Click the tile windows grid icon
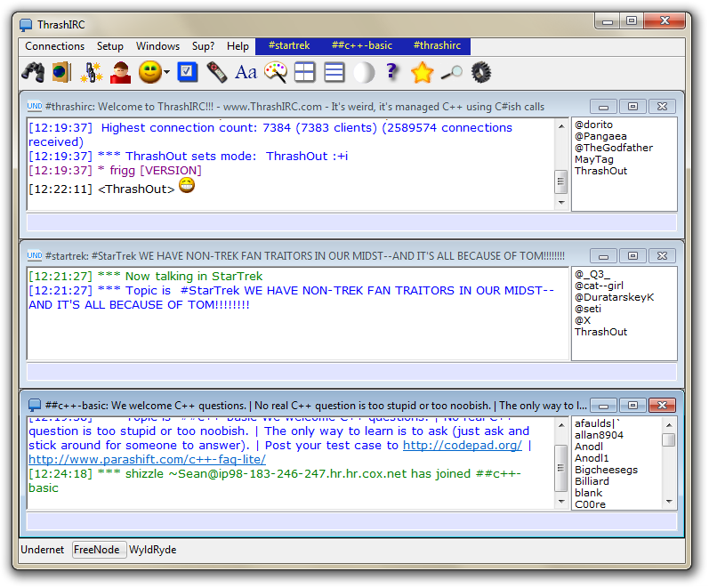The height and width of the screenshot is (588, 709). (305, 72)
